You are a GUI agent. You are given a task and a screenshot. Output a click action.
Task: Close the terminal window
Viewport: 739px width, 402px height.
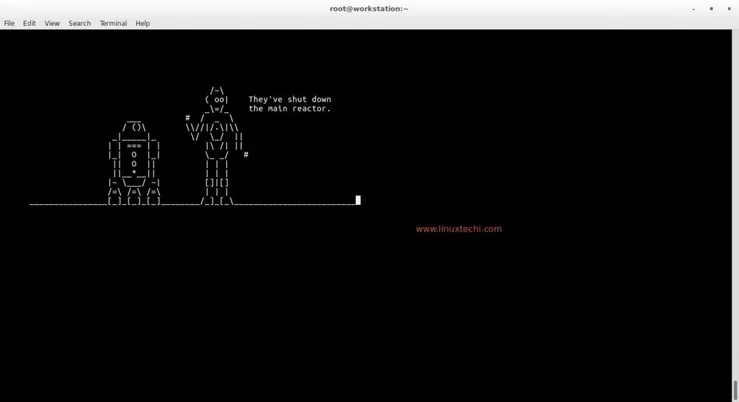coord(729,8)
